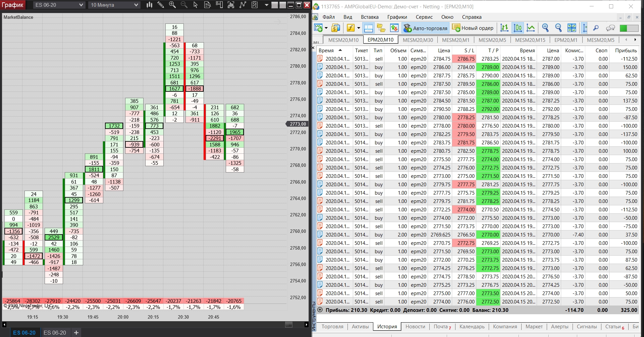
Task: Open the Сигналы tab in the toolbox
Action: (x=587, y=327)
